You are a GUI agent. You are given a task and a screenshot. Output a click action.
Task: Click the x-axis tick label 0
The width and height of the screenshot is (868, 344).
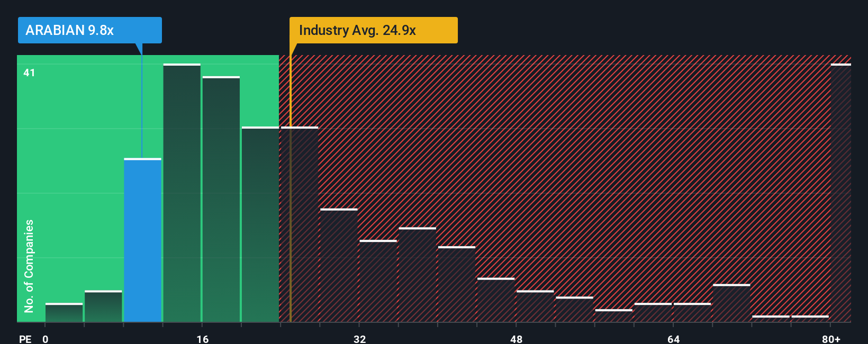(46, 339)
